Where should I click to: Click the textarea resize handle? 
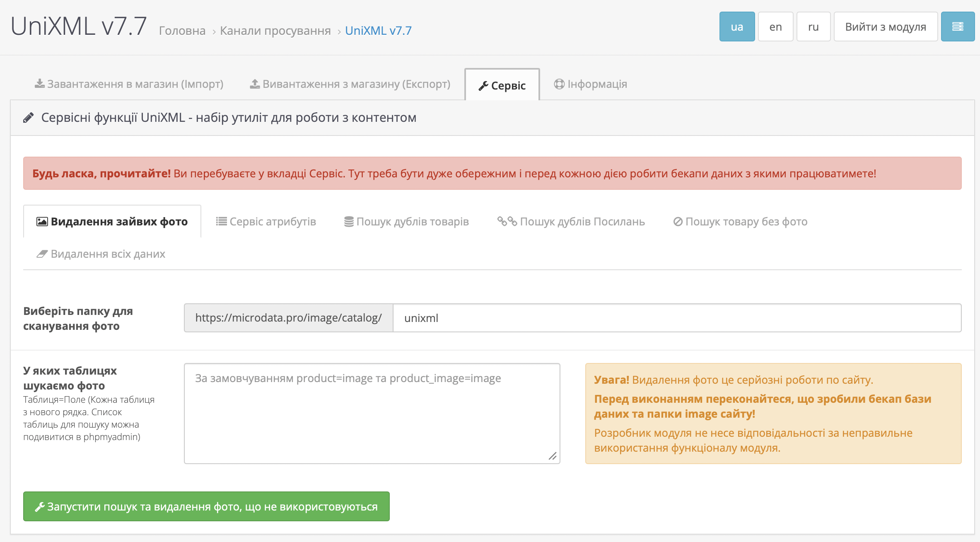pyautogui.click(x=553, y=456)
